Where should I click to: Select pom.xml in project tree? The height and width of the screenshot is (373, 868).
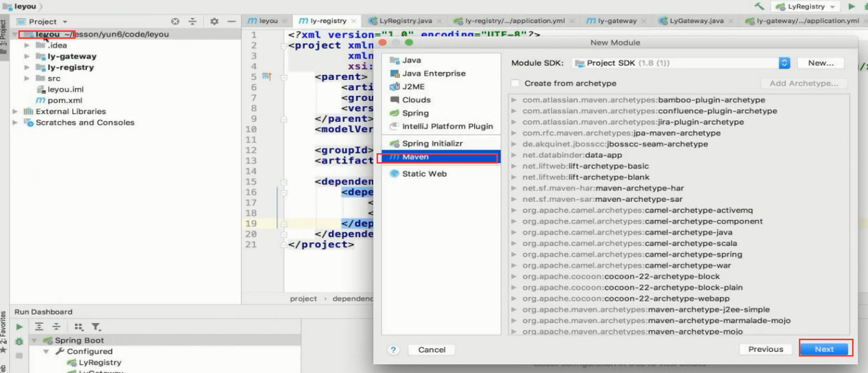pos(65,100)
